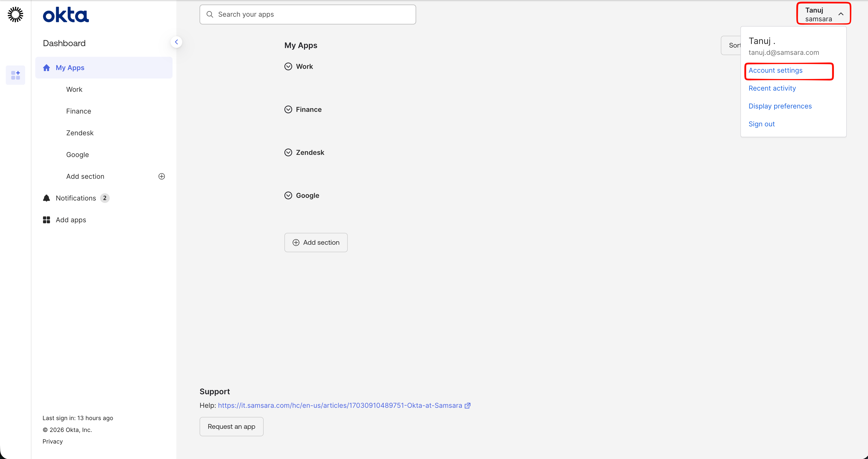The width and height of the screenshot is (868, 459).
Task: Open Display preferences from user menu
Action: [x=780, y=106]
